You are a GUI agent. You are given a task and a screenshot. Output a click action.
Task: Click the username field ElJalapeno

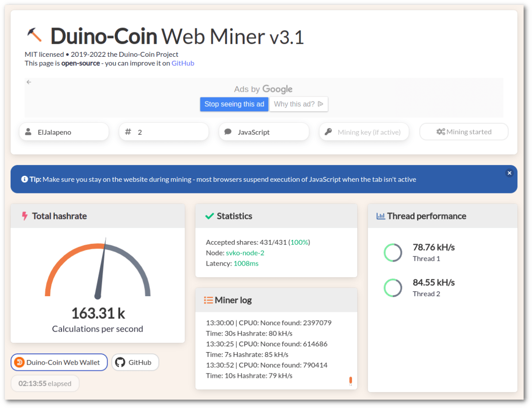pos(64,132)
